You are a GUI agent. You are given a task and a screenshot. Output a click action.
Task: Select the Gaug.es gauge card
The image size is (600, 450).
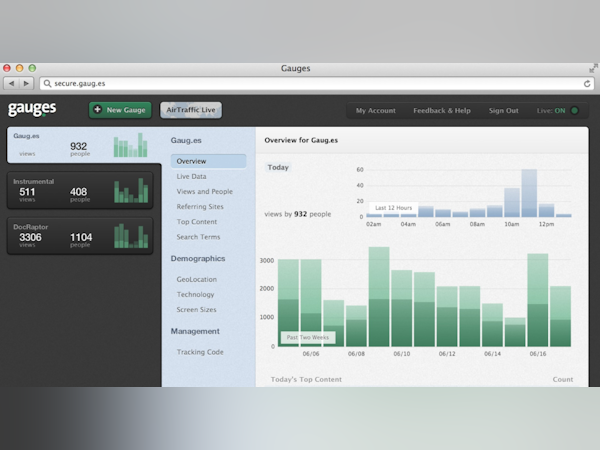click(x=84, y=145)
